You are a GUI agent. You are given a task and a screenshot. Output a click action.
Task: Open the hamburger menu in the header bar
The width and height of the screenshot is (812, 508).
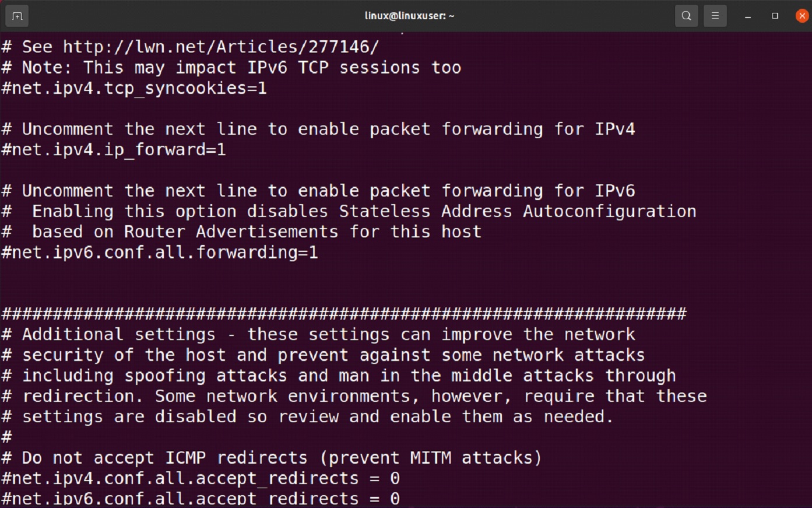coord(715,16)
